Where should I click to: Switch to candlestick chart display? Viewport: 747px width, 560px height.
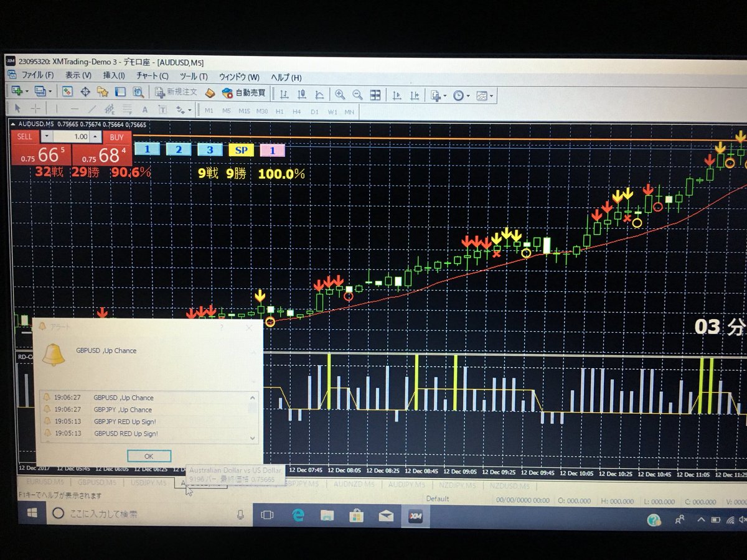[302, 94]
